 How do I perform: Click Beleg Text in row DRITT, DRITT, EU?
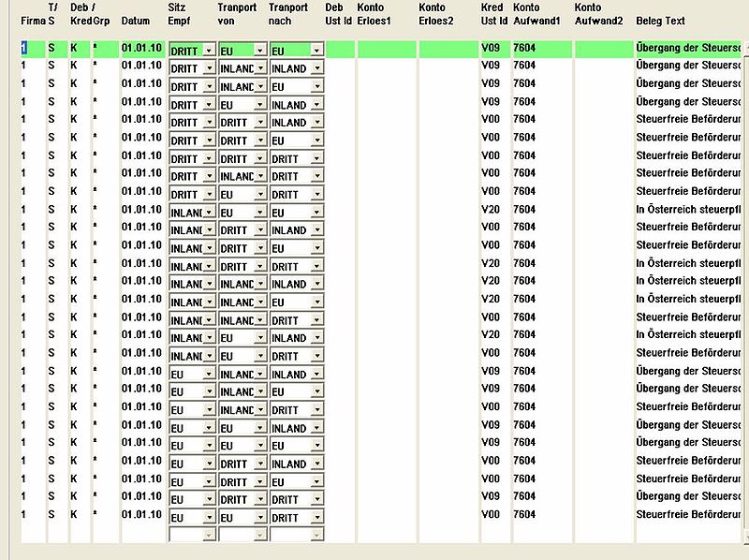(x=688, y=137)
